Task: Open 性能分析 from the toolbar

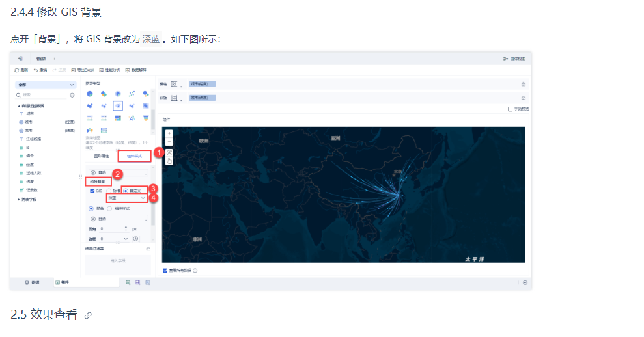Action: point(109,70)
